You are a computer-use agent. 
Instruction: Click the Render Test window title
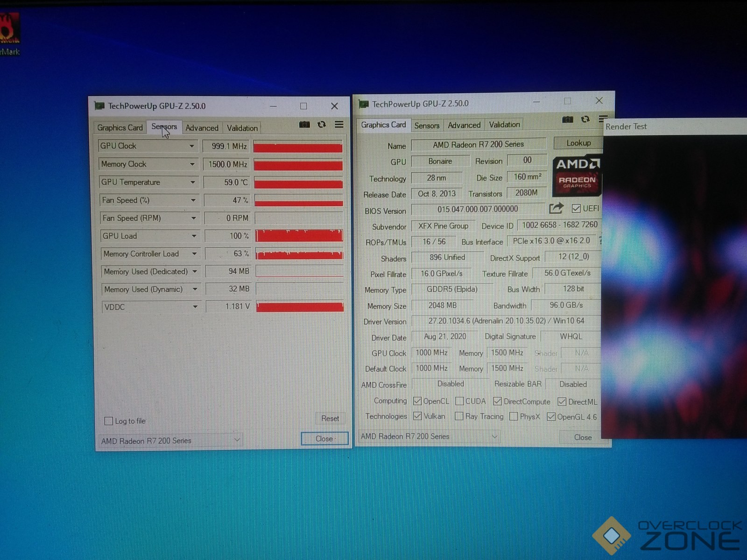click(626, 126)
